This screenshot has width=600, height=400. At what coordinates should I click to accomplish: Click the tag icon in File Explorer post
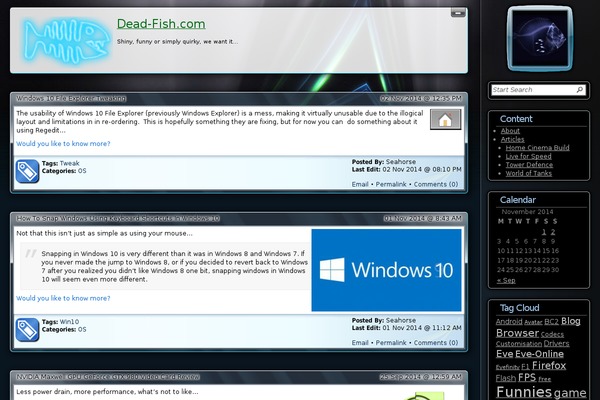point(27,171)
